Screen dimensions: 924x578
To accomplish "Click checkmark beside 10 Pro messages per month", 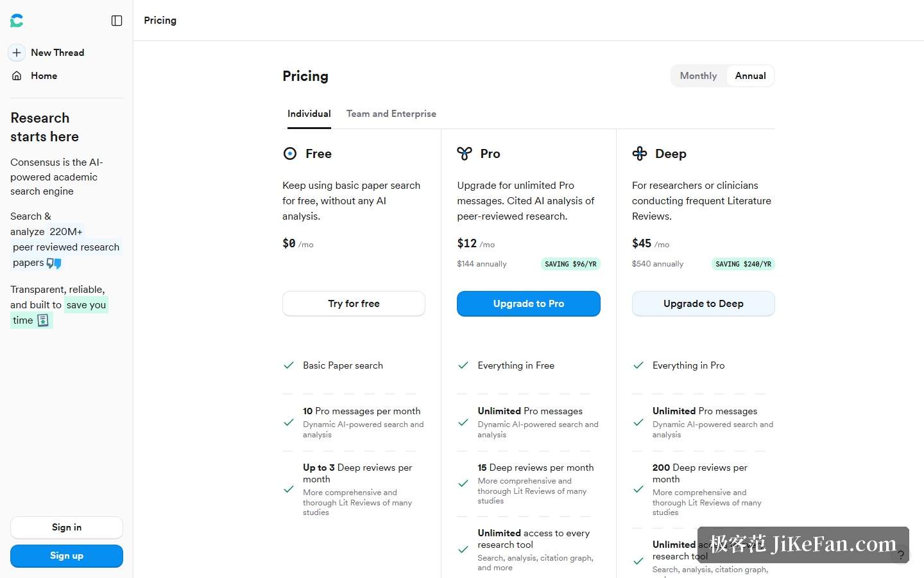I will click(x=289, y=423).
